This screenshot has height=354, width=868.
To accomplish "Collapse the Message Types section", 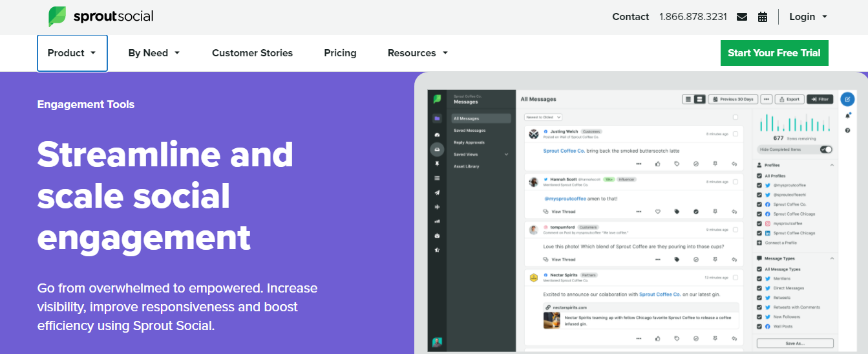I will pyautogui.click(x=832, y=258).
